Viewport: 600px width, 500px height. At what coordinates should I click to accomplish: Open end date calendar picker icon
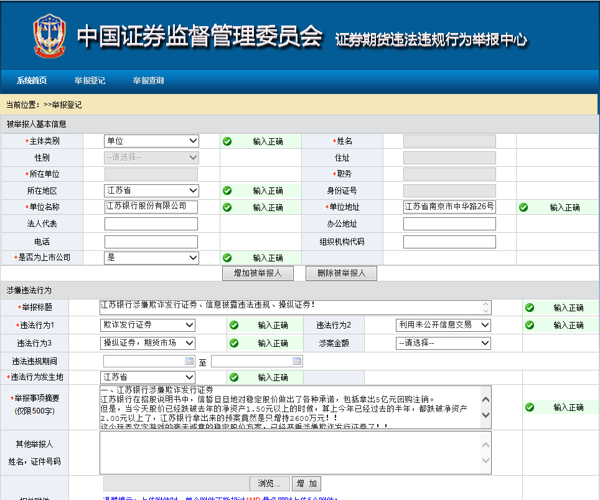(x=297, y=361)
